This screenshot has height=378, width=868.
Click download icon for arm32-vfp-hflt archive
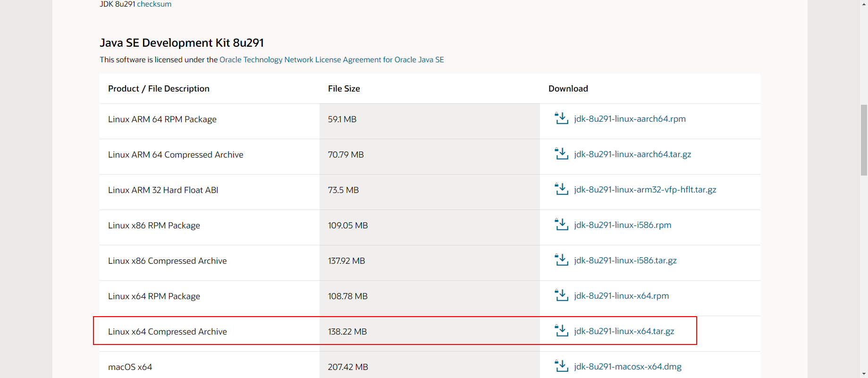pyautogui.click(x=561, y=189)
